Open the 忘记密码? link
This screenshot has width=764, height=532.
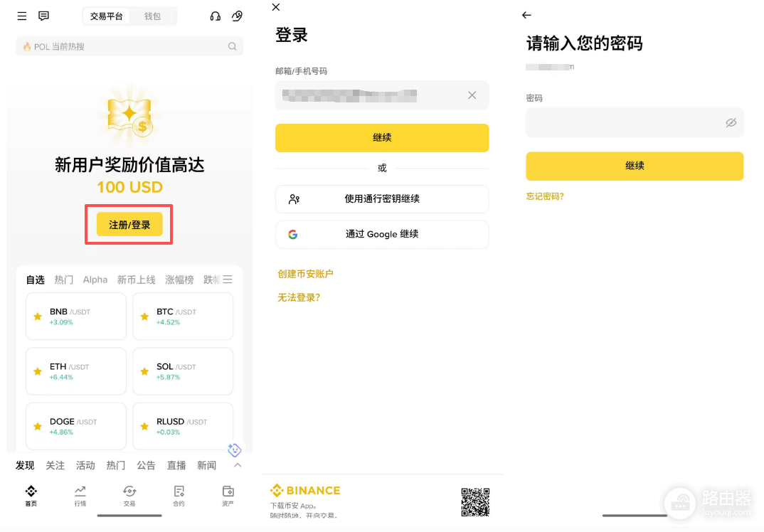tap(545, 196)
